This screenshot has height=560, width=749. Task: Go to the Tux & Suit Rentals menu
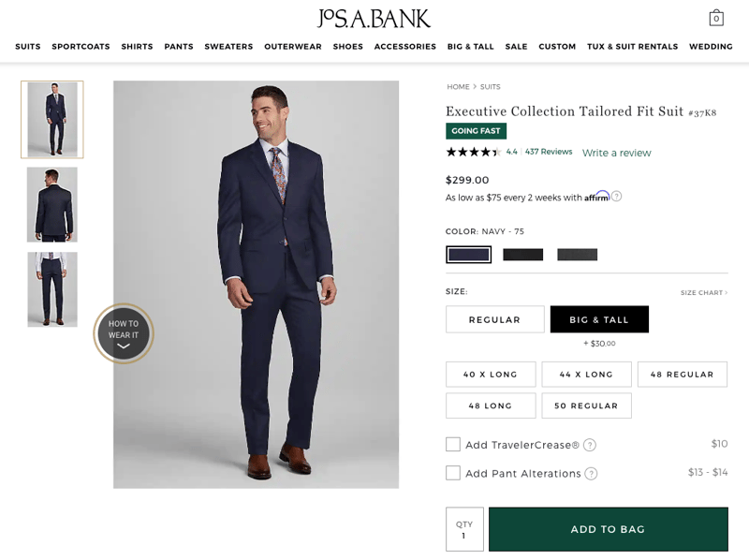click(632, 47)
